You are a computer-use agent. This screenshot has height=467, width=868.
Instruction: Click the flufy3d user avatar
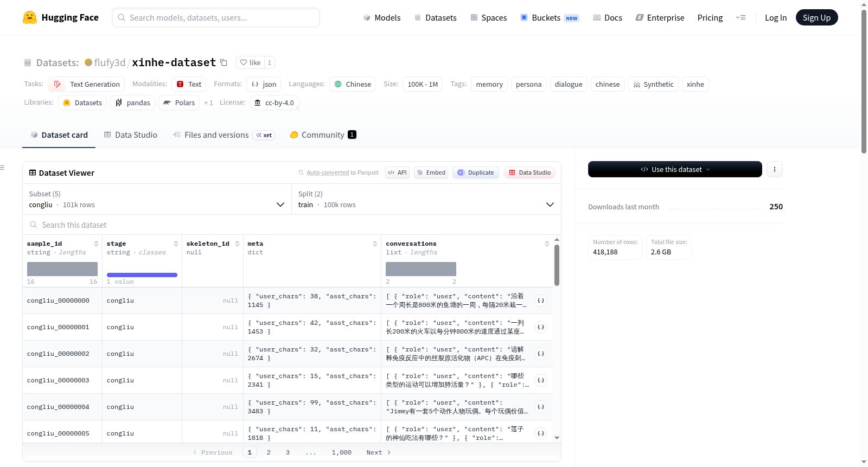[x=88, y=62]
